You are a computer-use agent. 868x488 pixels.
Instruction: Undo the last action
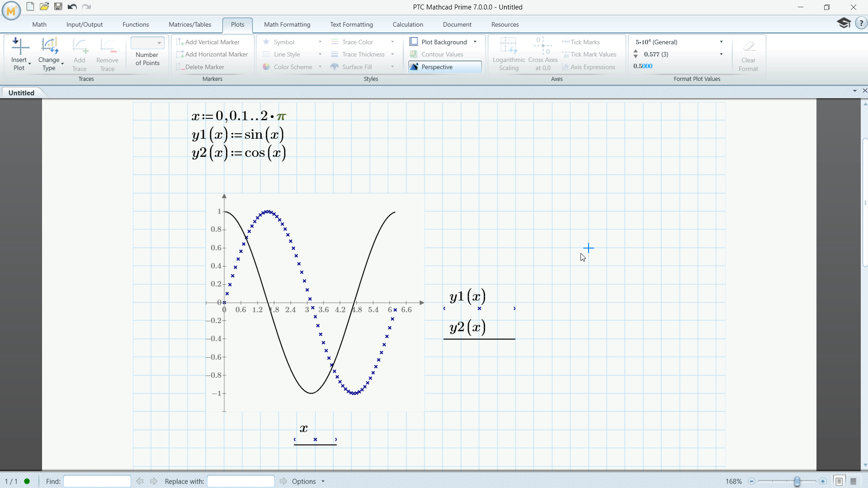coord(72,7)
